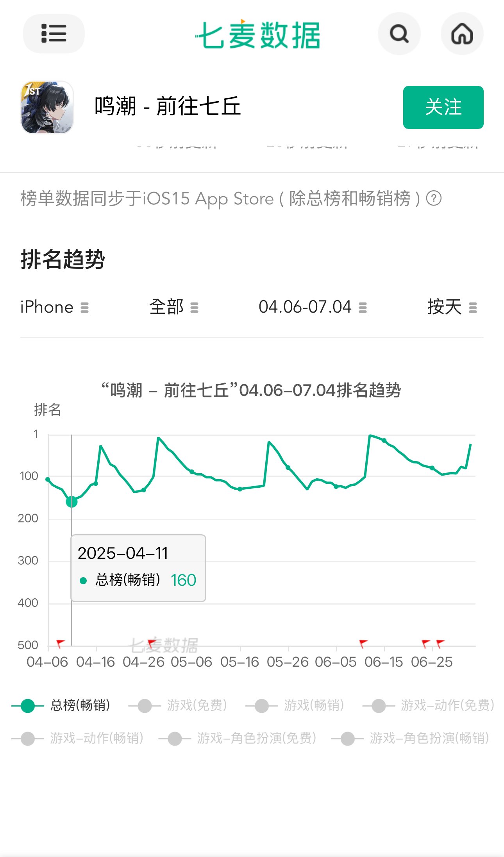Open the 按天 granularity dropdown
This screenshot has width=504, height=857.
452,307
